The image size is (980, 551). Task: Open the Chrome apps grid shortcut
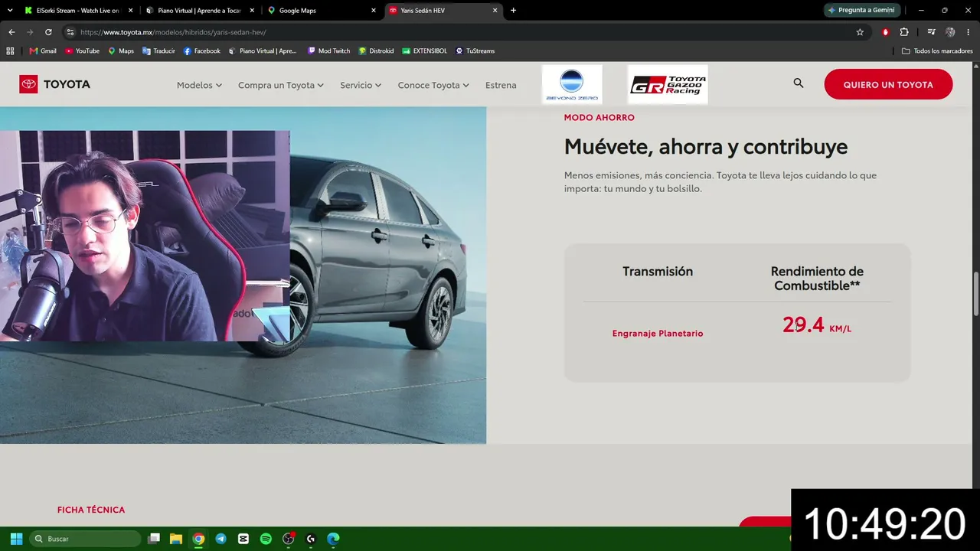(10, 51)
